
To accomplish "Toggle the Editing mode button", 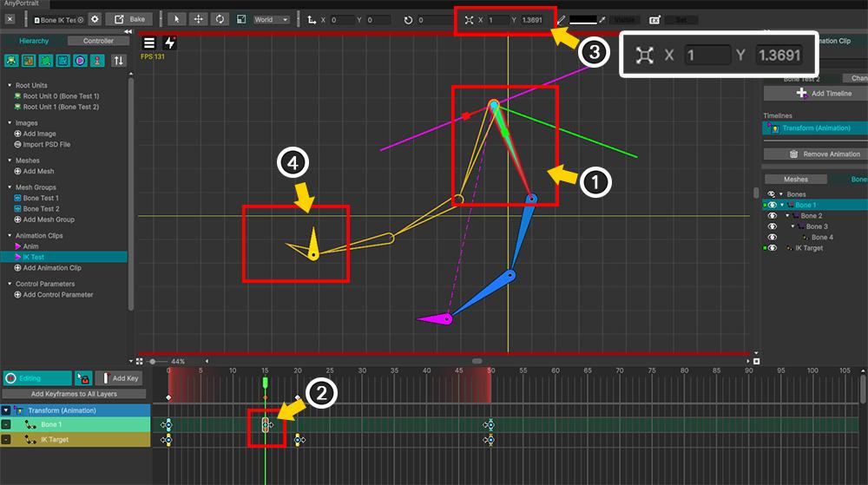I will 37,378.
